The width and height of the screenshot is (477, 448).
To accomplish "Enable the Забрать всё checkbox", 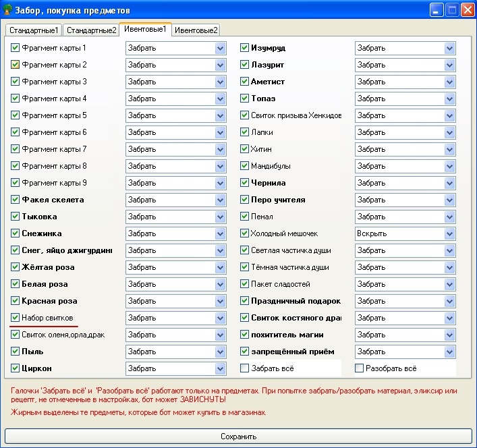I will point(246,368).
